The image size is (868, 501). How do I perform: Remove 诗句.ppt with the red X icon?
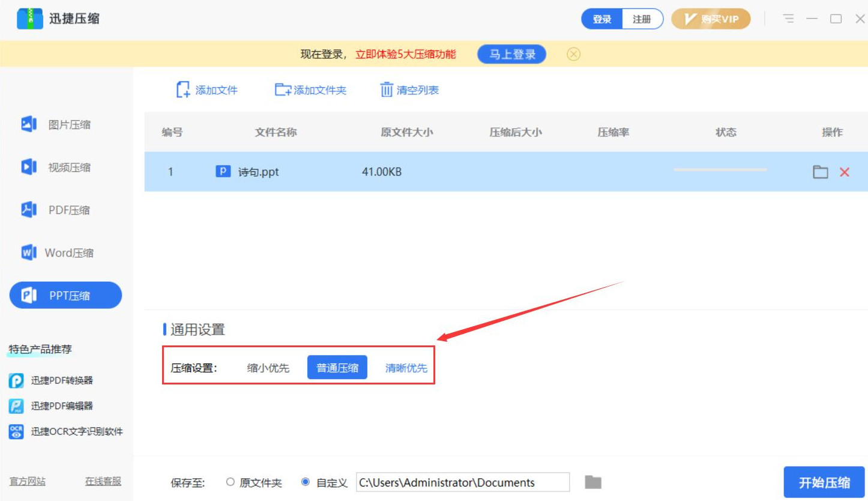pyautogui.click(x=845, y=172)
